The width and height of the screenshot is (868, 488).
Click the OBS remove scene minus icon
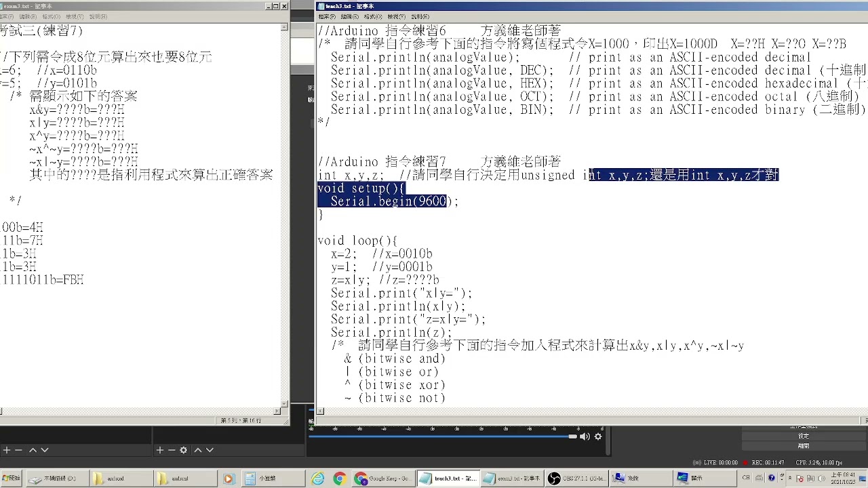[x=19, y=450]
